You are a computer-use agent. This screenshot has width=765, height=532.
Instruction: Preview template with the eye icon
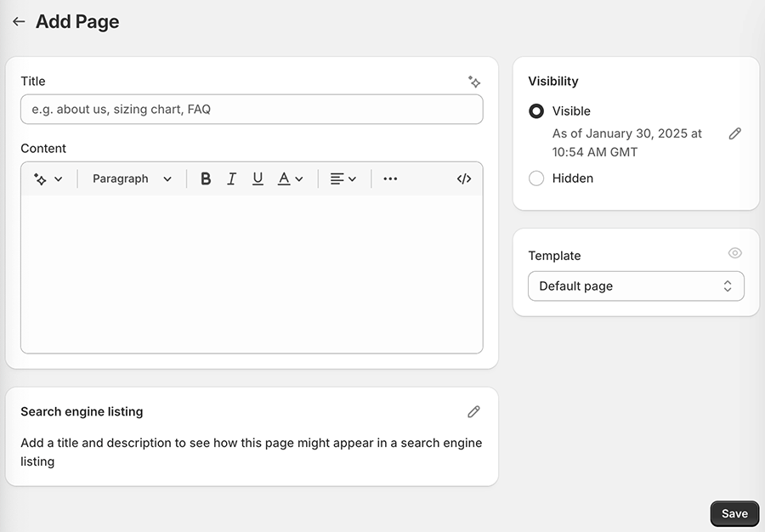click(734, 253)
